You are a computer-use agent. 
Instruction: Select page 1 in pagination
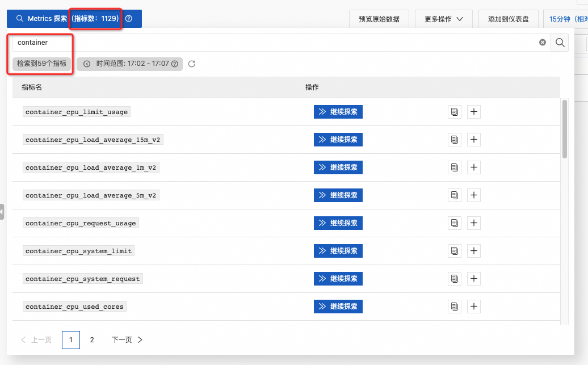click(71, 340)
